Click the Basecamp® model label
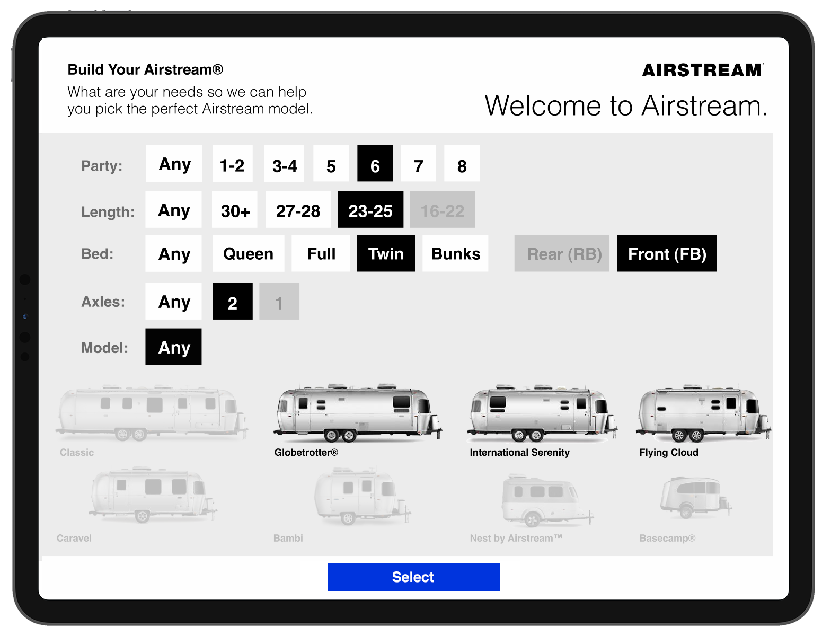831x644 pixels. pyautogui.click(x=668, y=539)
